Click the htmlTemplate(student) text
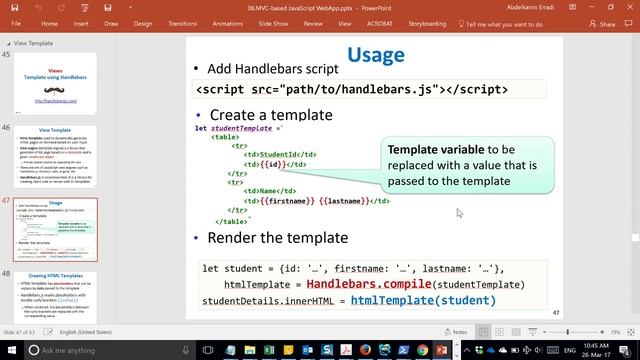This screenshot has width=640, height=360. (423, 300)
